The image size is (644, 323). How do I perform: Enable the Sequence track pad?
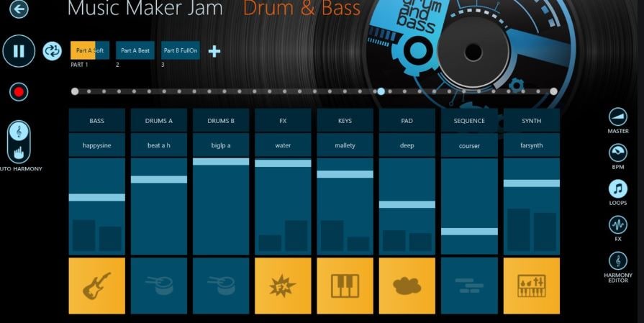click(469, 286)
